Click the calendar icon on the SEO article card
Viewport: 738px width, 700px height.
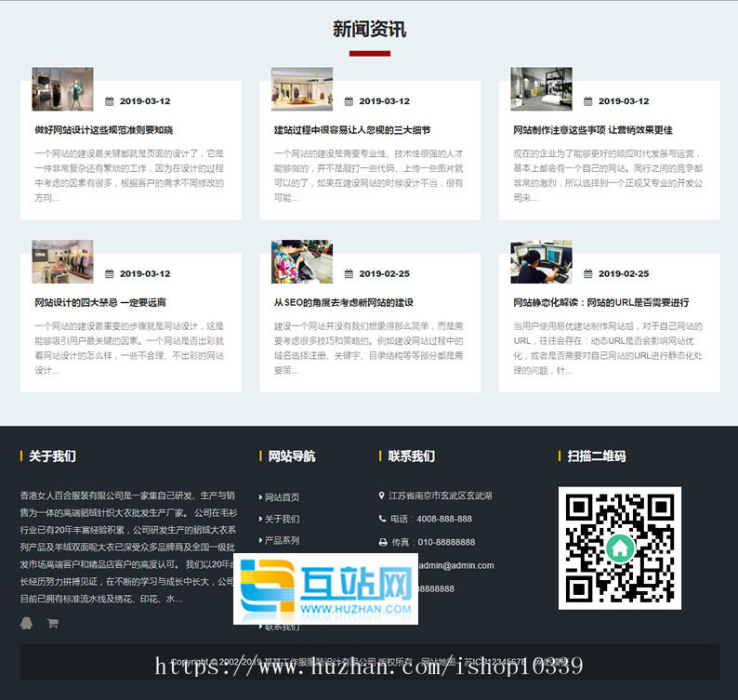coord(349,274)
